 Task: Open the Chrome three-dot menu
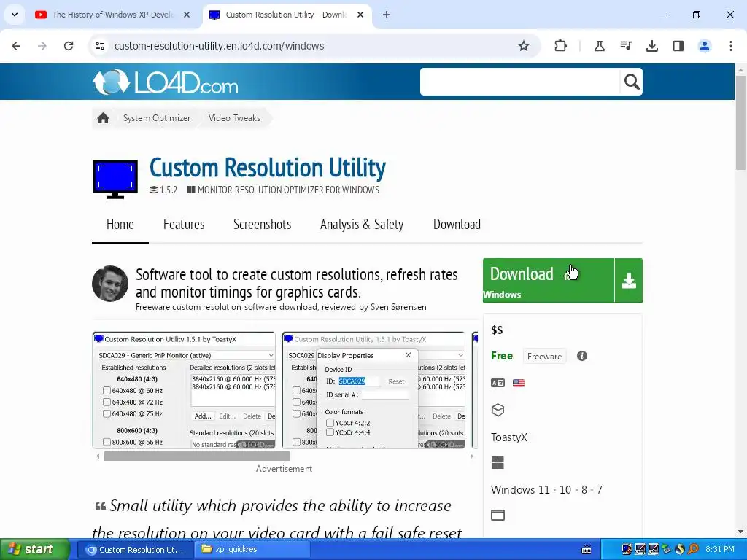click(731, 46)
